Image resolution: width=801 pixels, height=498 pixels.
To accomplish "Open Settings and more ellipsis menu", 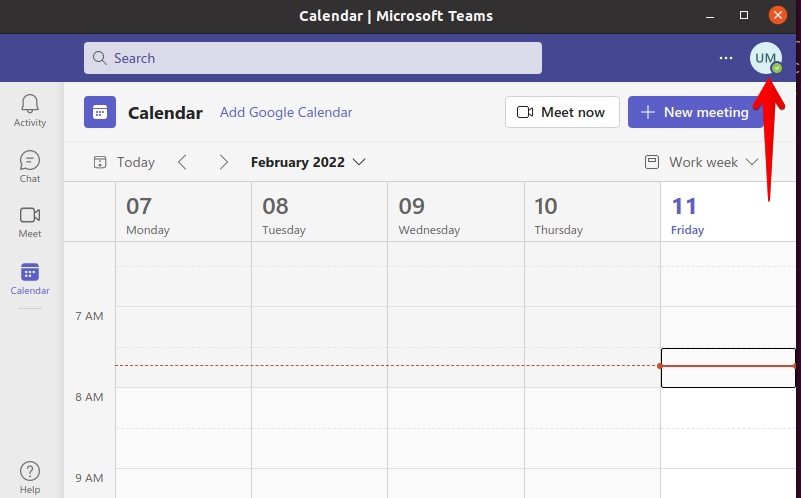I will (725, 58).
